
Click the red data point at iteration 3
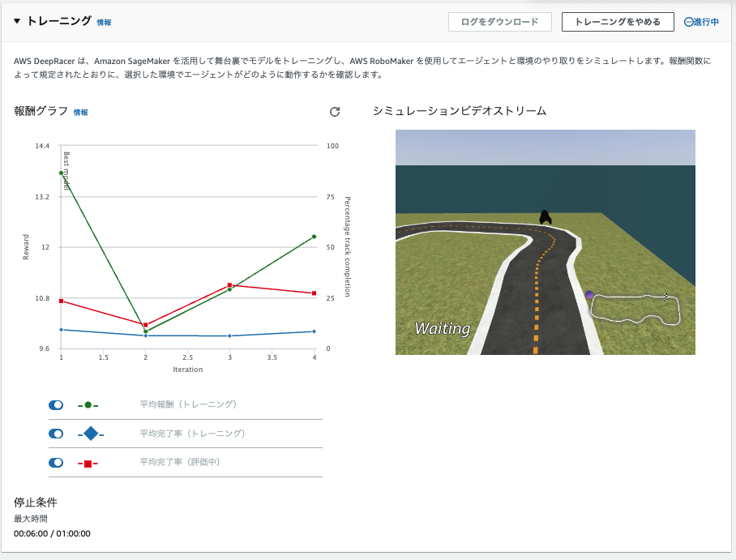[x=230, y=284]
